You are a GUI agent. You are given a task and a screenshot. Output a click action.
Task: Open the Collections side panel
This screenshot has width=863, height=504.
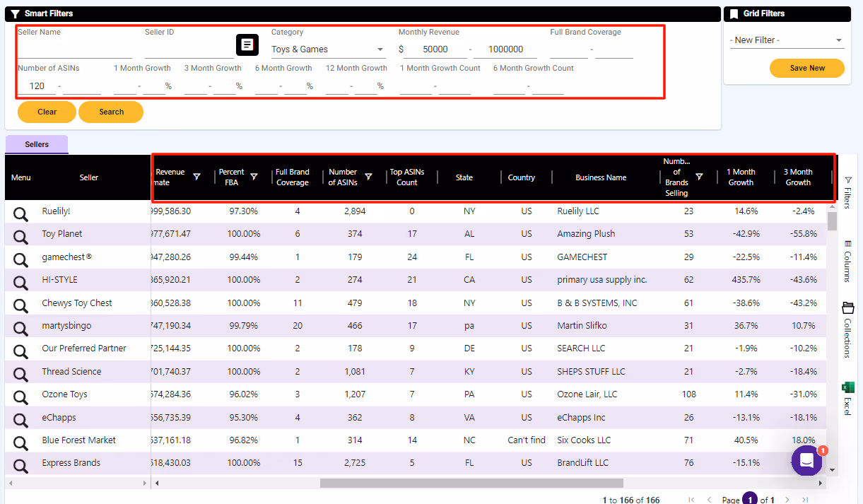[848, 330]
